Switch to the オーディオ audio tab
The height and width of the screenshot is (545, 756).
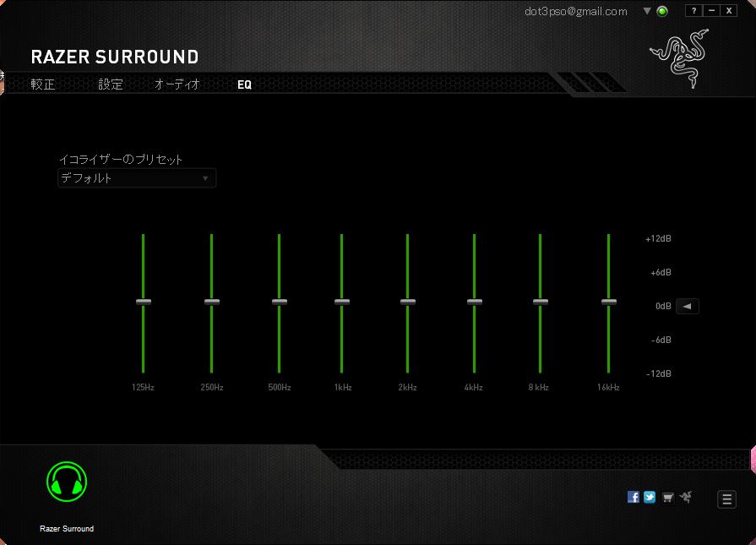(x=177, y=84)
